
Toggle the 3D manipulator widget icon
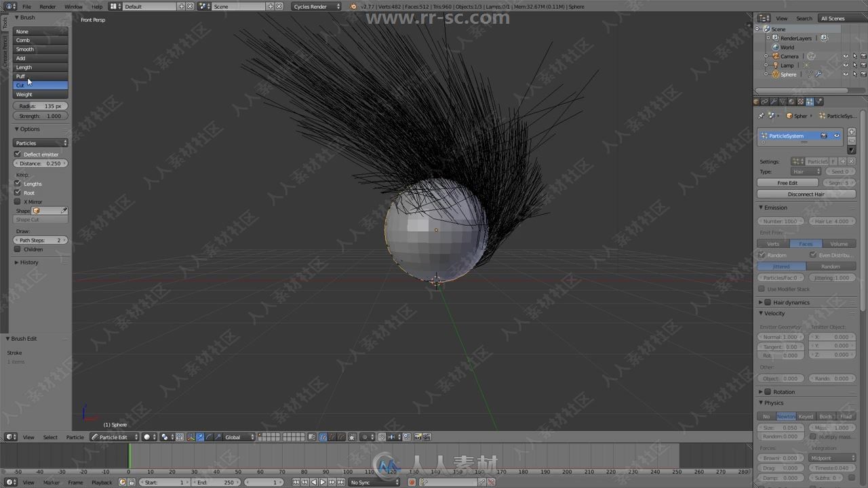pos(191,437)
